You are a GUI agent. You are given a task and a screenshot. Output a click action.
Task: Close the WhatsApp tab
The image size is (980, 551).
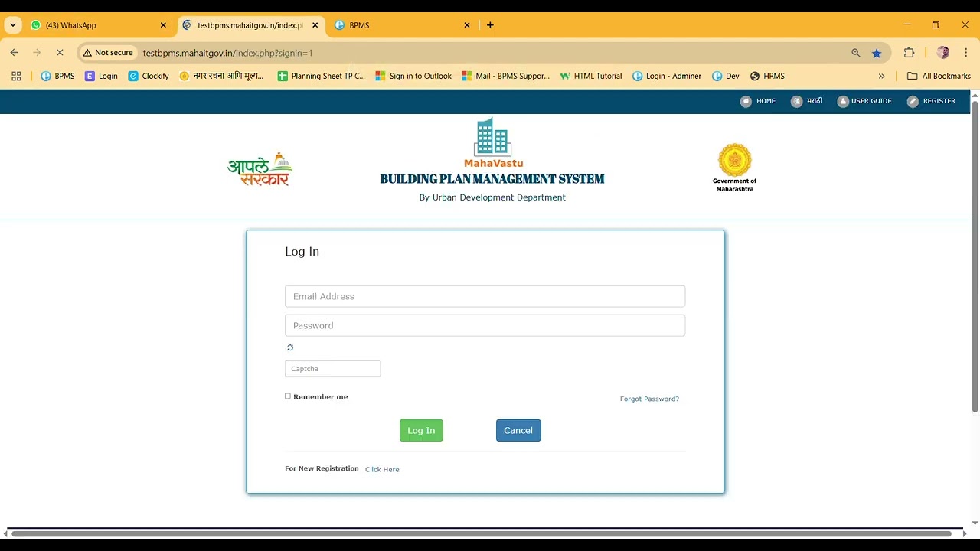(x=163, y=25)
